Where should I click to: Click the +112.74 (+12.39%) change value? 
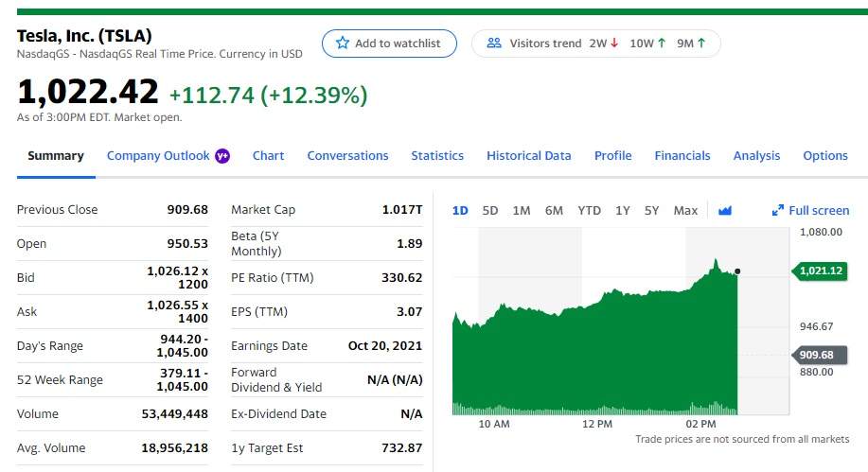click(268, 96)
